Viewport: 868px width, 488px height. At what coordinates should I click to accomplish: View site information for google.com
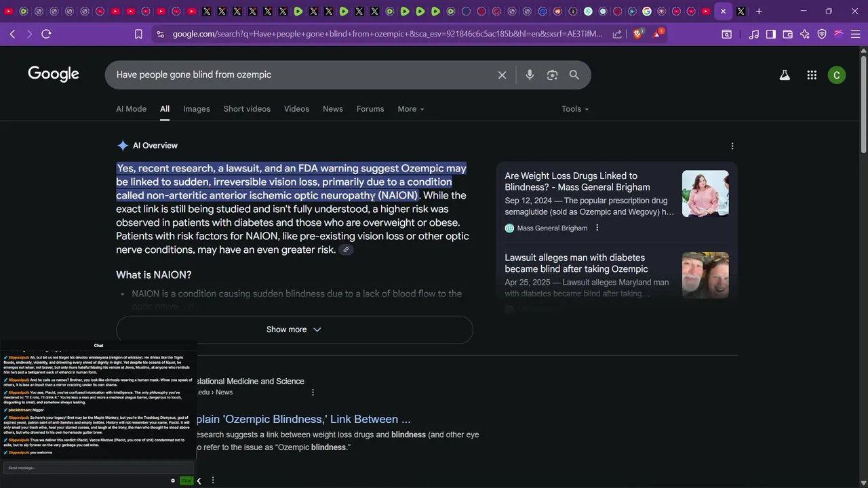(159, 34)
